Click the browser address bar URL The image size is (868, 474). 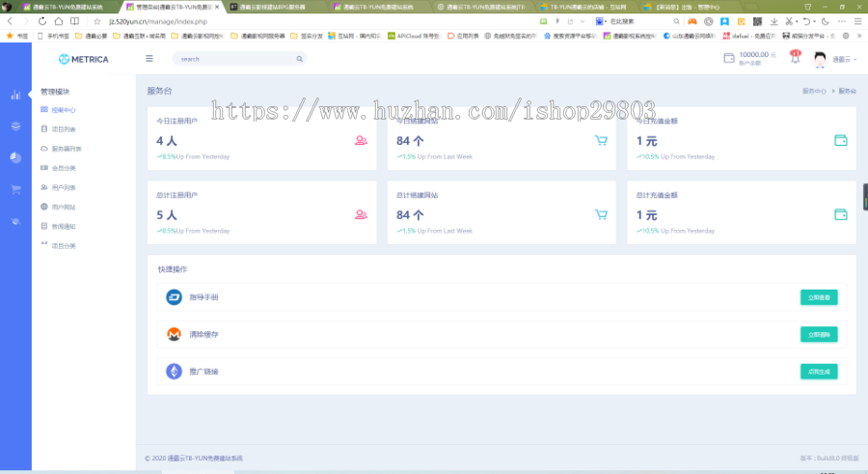pos(158,21)
